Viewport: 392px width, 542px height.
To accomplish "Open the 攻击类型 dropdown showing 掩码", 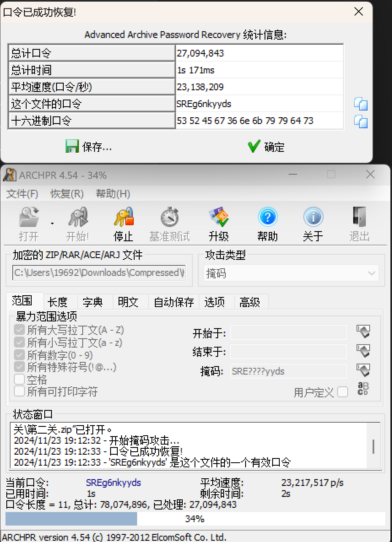I will point(291,273).
